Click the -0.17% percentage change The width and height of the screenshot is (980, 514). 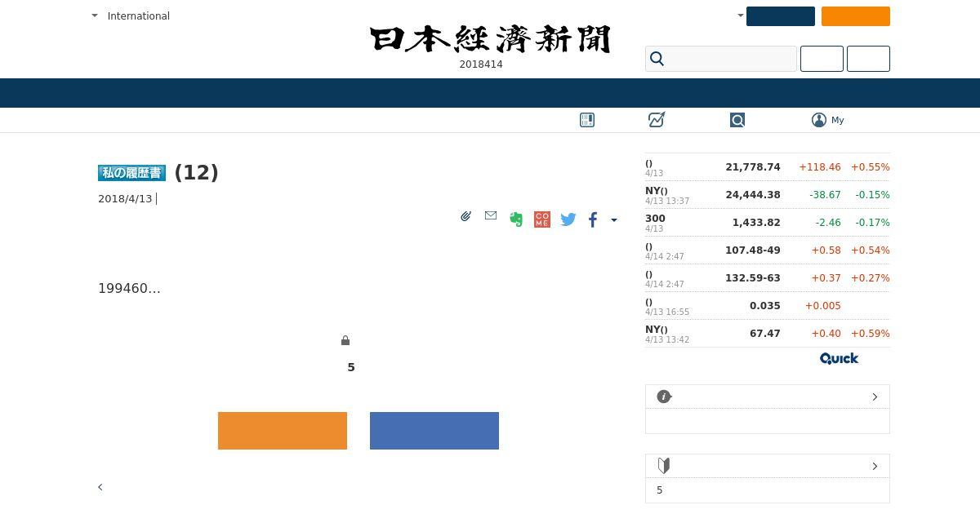pyautogui.click(x=872, y=223)
